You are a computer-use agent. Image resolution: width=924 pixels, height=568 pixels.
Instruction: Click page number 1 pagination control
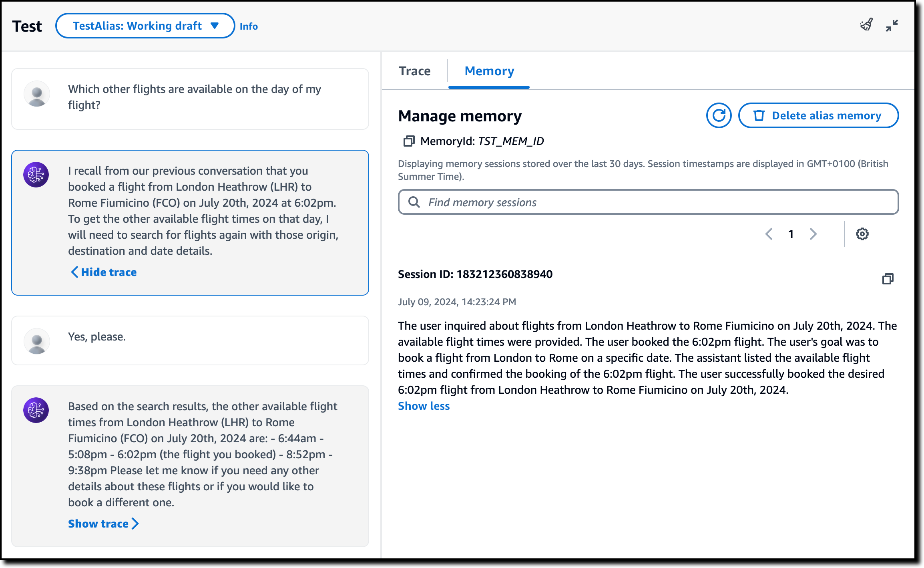click(x=791, y=233)
